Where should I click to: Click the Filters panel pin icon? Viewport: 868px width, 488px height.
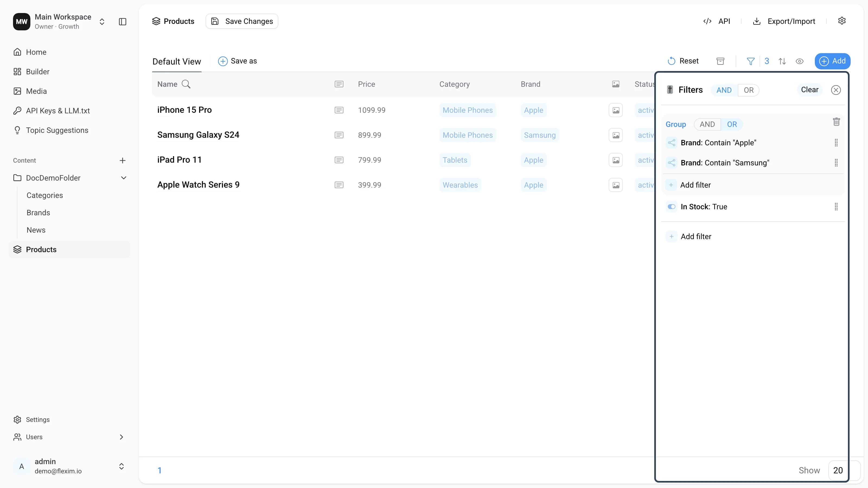[670, 89]
